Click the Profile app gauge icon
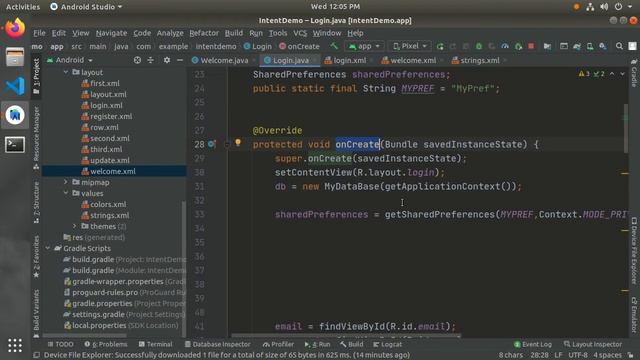Screen dimensions: 640x360 coord(505,47)
